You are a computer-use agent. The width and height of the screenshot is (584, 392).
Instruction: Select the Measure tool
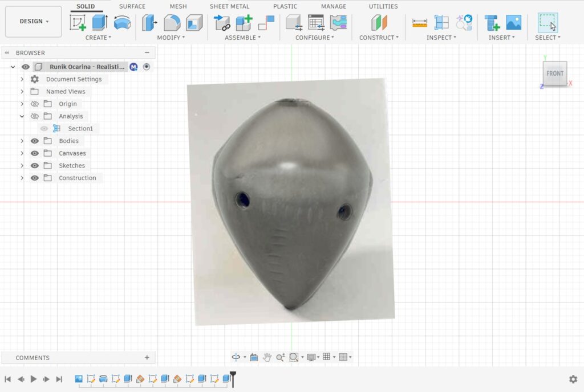coord(420,23)
